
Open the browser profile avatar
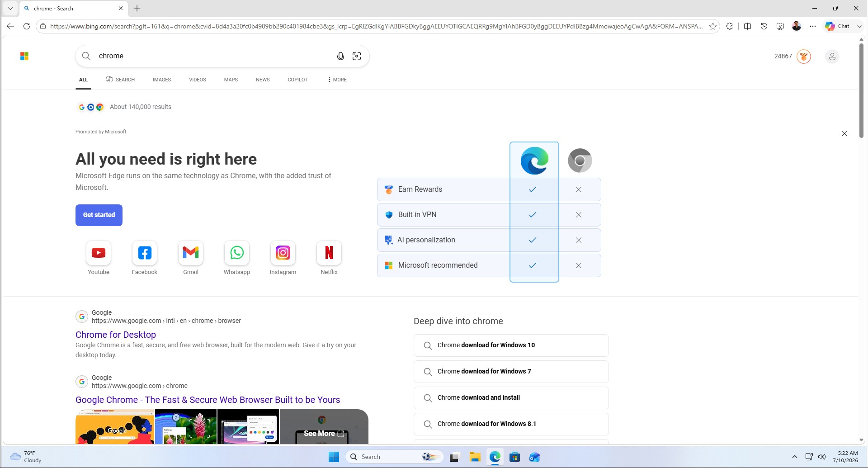pyautogui.click(x=797, y=26)
